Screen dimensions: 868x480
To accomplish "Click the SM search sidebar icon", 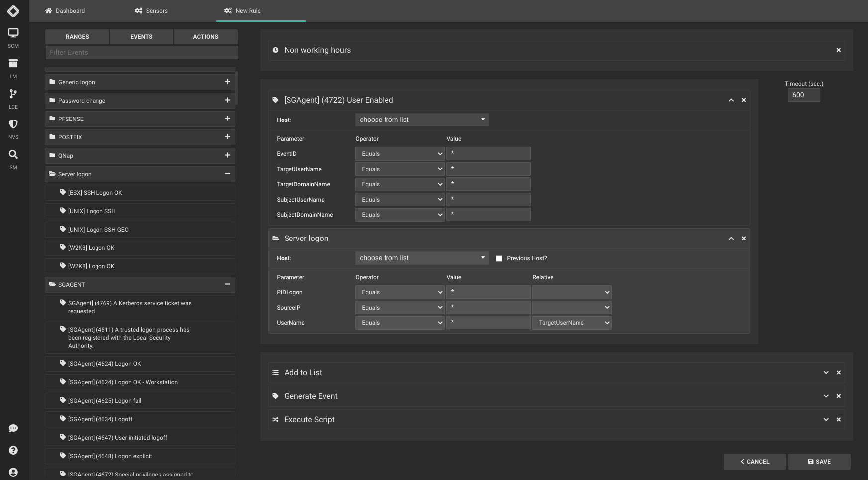I will (x=13, y=155).
